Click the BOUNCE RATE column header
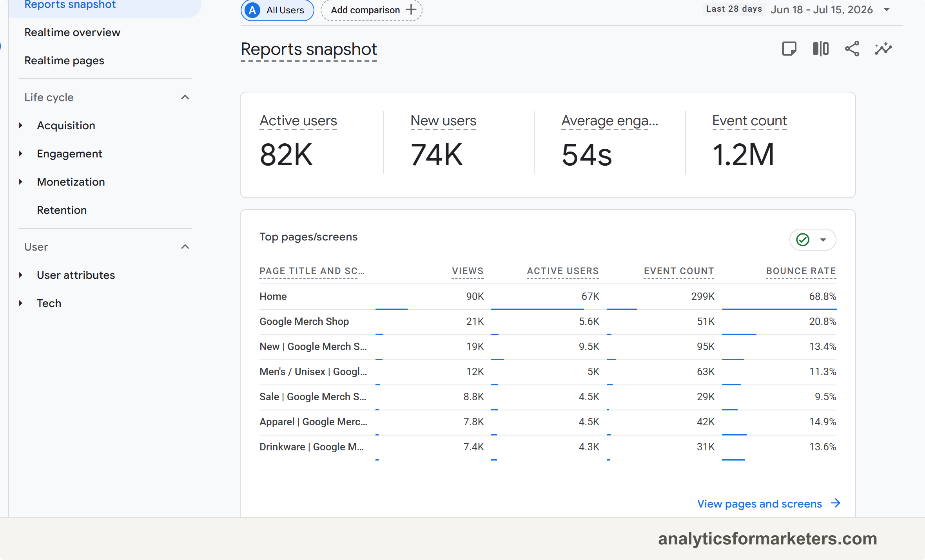 [x=801, y=271]
